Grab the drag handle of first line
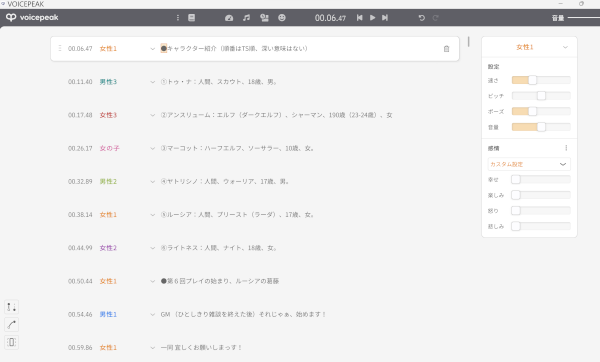 pos(60,48)
